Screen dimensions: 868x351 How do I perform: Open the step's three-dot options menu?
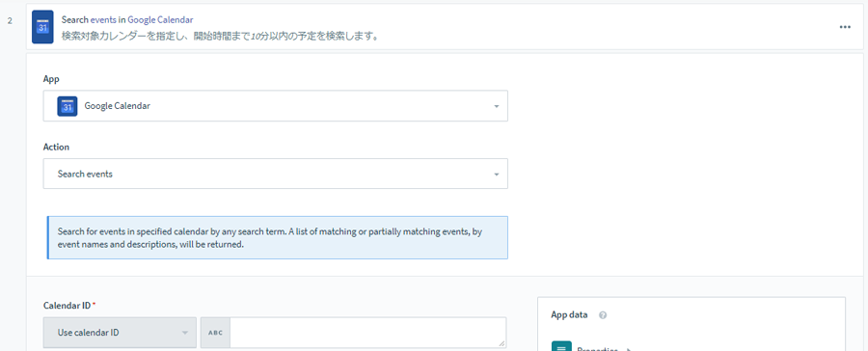tap(845, 27)
